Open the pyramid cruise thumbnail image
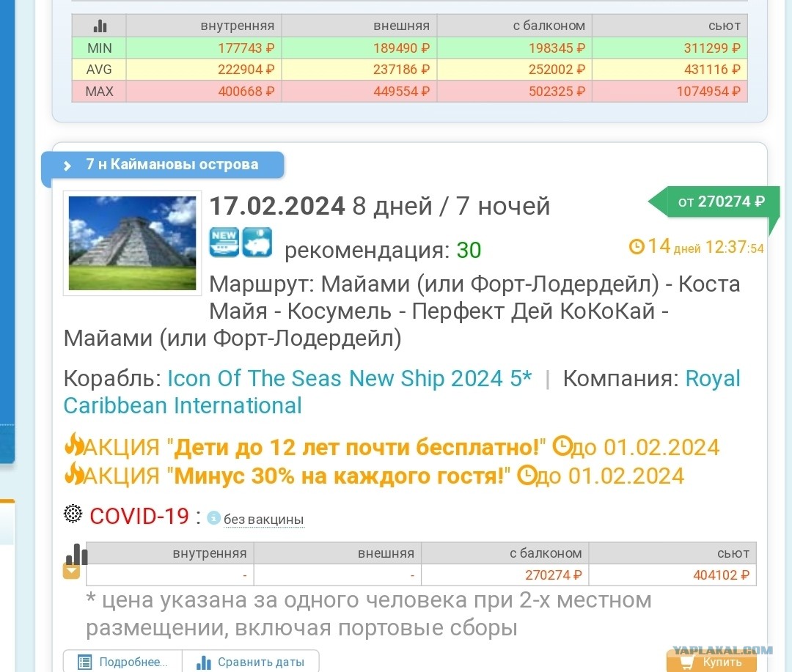Viewport: 792px width, 672px height. click(132, 243)
